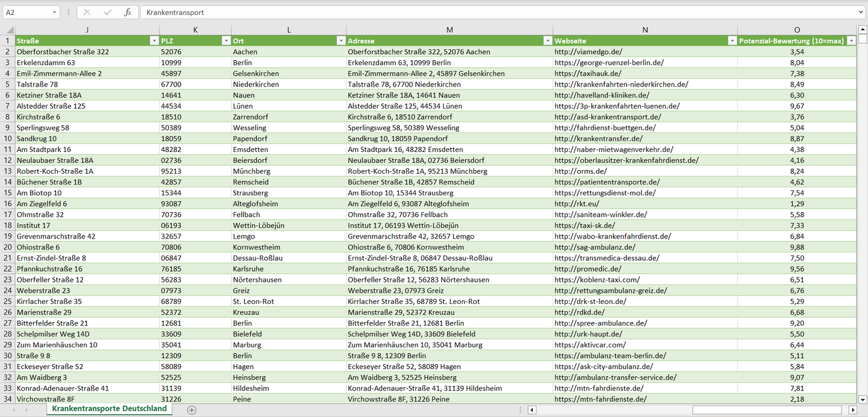Open the Straße column filter dropdown
Screen dimensions: 868x417
(x=153, y=41)
